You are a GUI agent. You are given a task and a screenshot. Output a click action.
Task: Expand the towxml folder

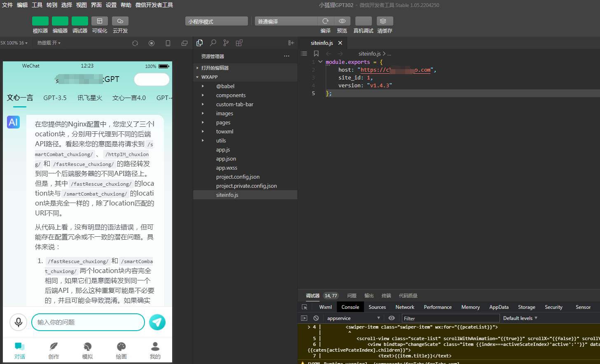[245, 131]
